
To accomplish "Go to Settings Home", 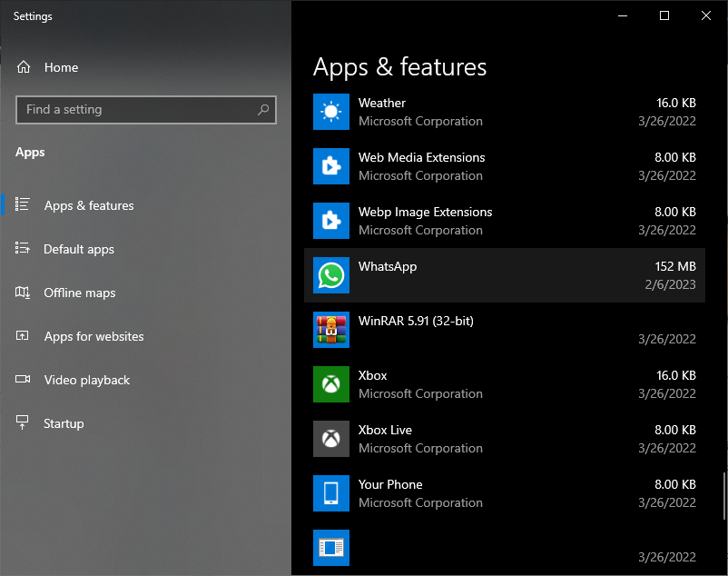I will pyautogui.click(x=61, y=67).
